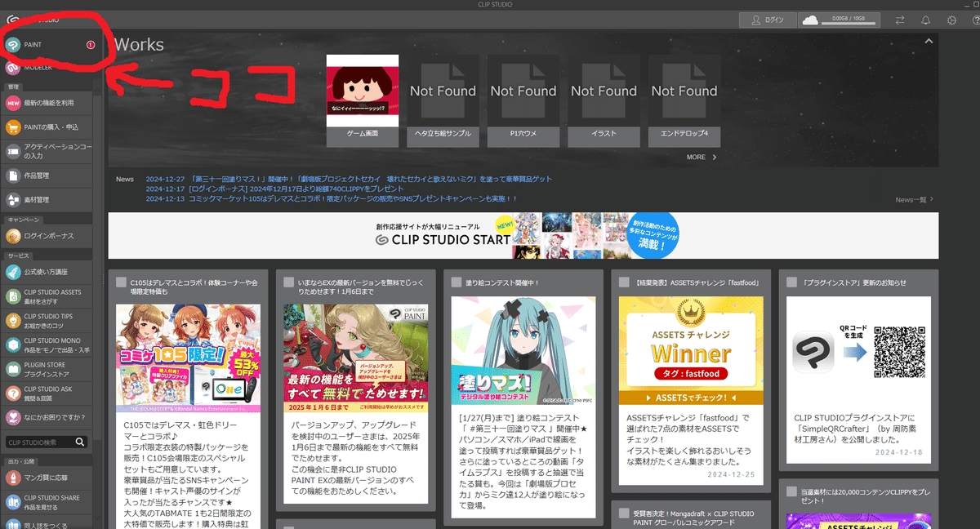
Task: Open the P1穴ウメ work
Action: point(523,101)
